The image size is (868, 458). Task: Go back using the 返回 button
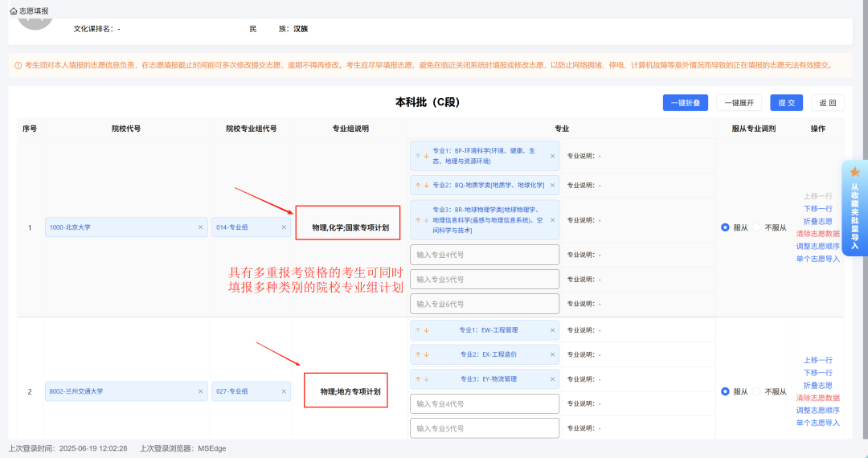point(828,103)
